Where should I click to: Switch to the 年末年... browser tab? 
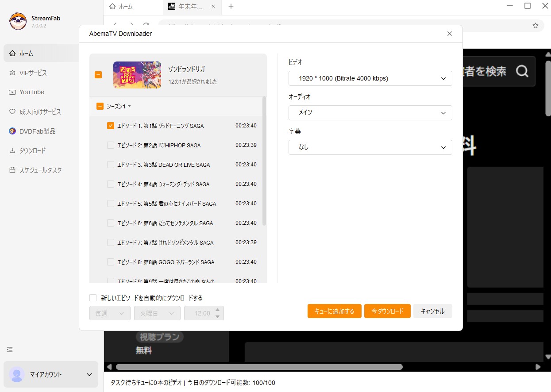click(190, 7)
